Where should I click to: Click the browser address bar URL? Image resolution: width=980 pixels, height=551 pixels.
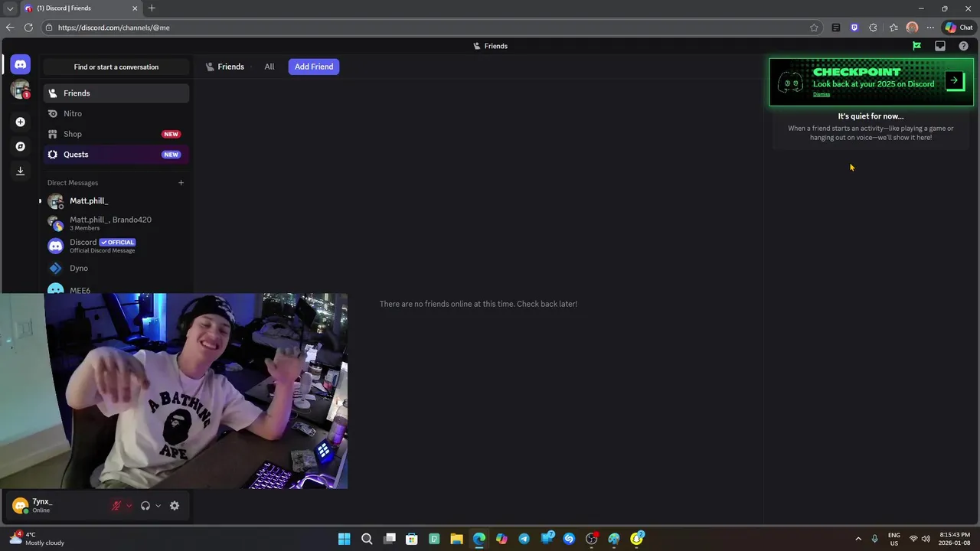point(114,28)
